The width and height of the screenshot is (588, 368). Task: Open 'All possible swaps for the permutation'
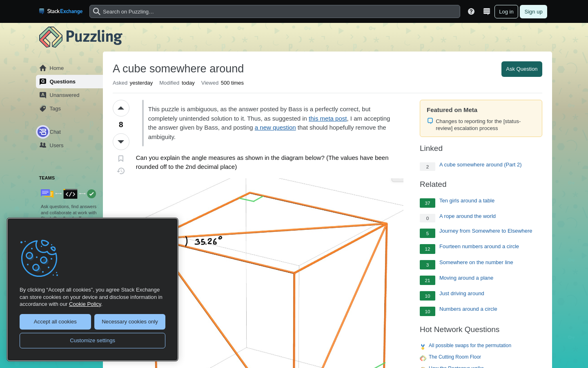tap(470, 346)
